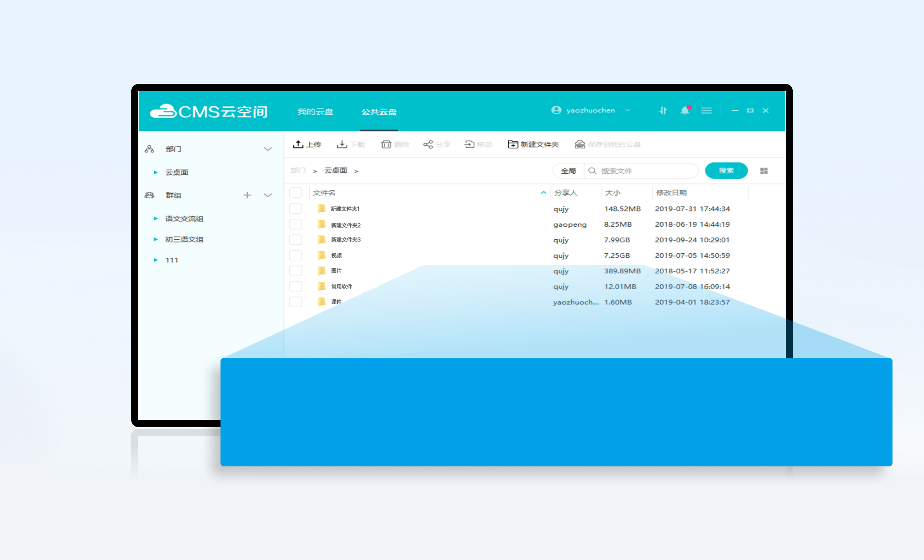Check the box for 课件 folder
924x560 pixels.
296,301
